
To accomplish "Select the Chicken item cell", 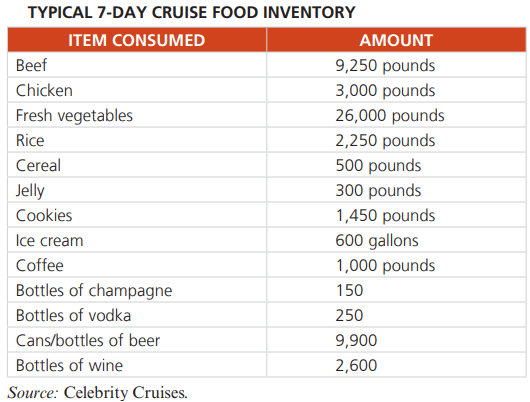I will coord(137,90).
